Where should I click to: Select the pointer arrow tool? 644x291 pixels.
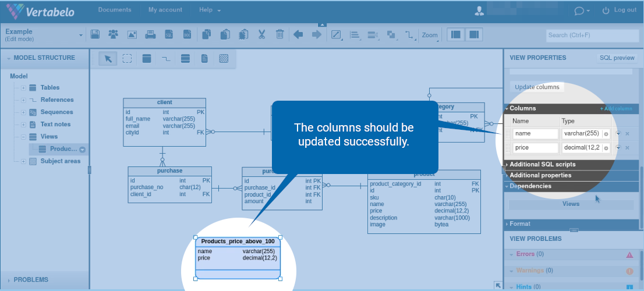coord(108,59)
